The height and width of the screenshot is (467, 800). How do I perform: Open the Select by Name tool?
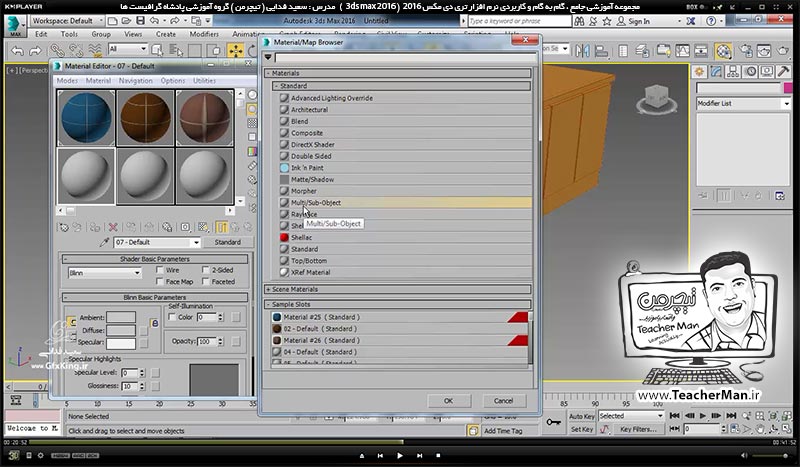(176, 50)
